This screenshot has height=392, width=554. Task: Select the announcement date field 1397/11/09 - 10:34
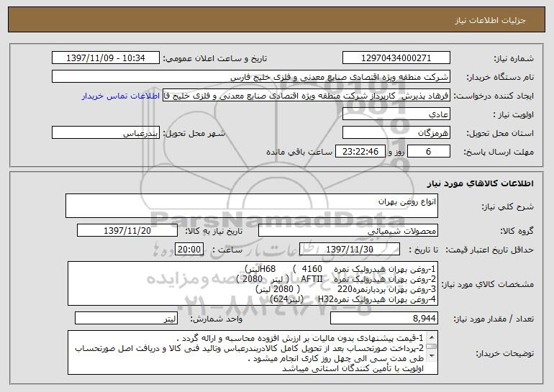tap(106, 58)
